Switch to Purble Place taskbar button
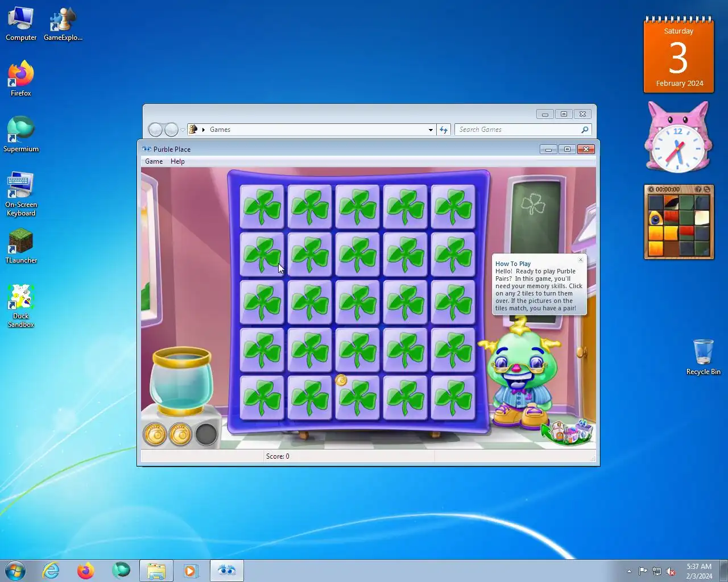Viewport: 728px width, 582px height. pos(227,570)
